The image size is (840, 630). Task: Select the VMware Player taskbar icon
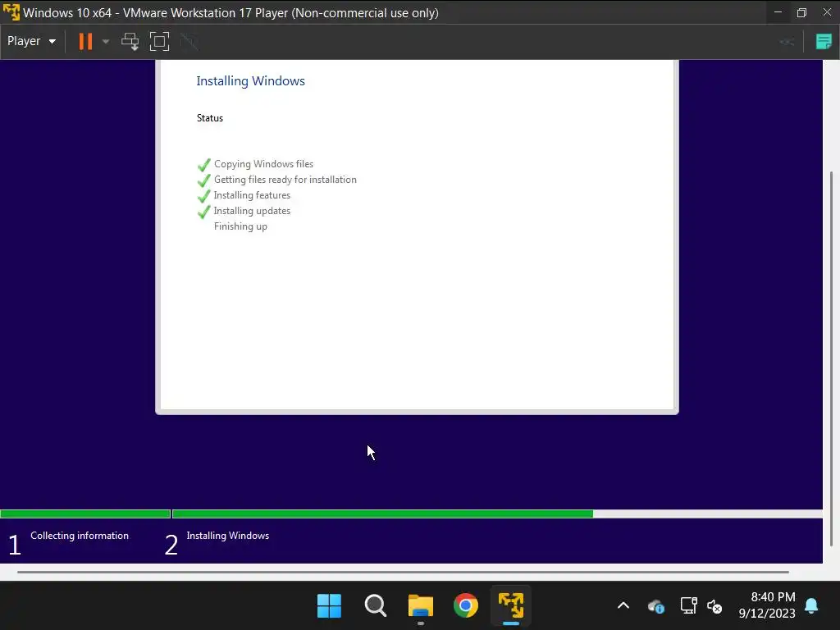pyautogui.click(x=511, y=606)
